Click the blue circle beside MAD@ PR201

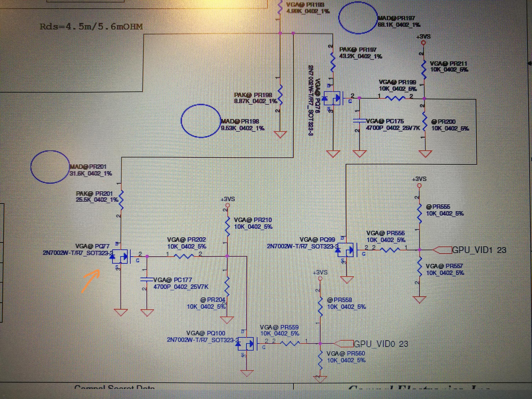point(50,167)
